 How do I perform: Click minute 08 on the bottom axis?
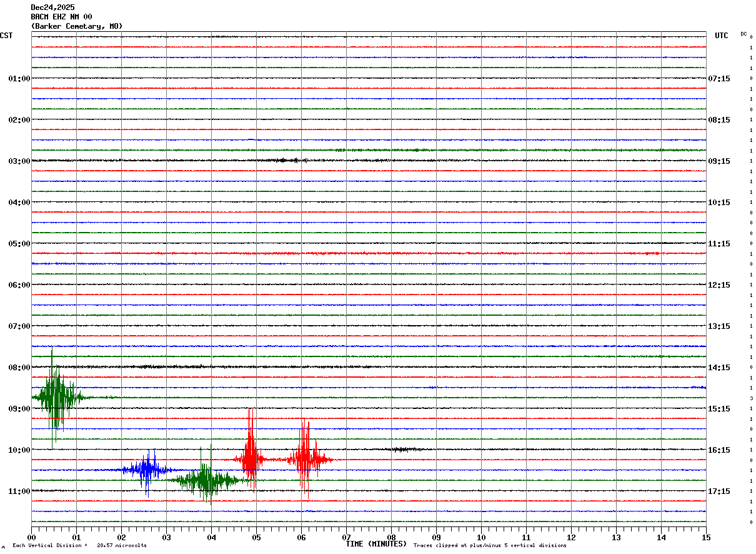pos(391,537)
